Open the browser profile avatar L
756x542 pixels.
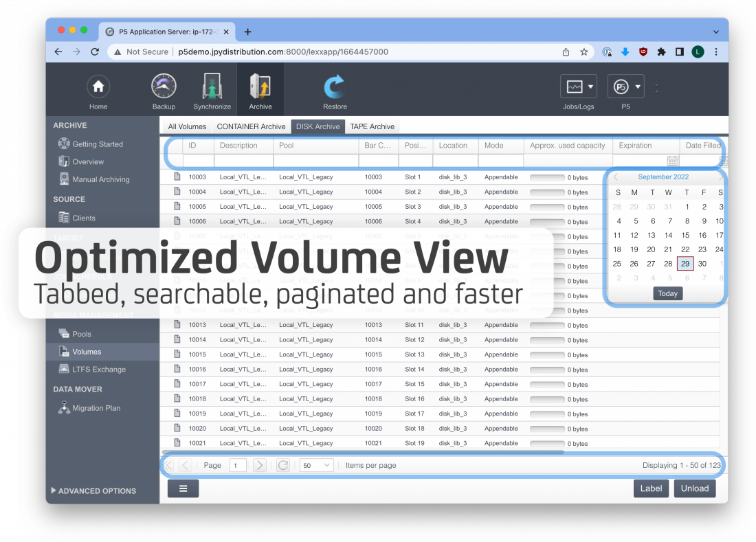[697, 52]
